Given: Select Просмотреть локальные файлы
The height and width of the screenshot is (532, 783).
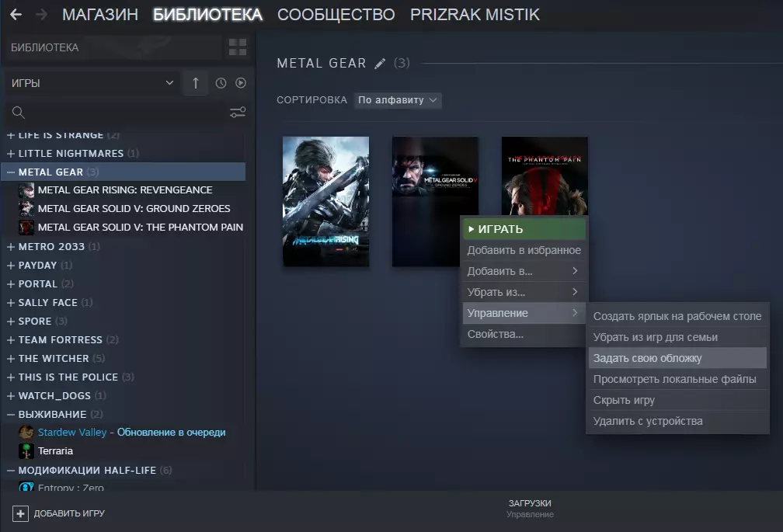Looking at the screenshot, I should [677, 379].
